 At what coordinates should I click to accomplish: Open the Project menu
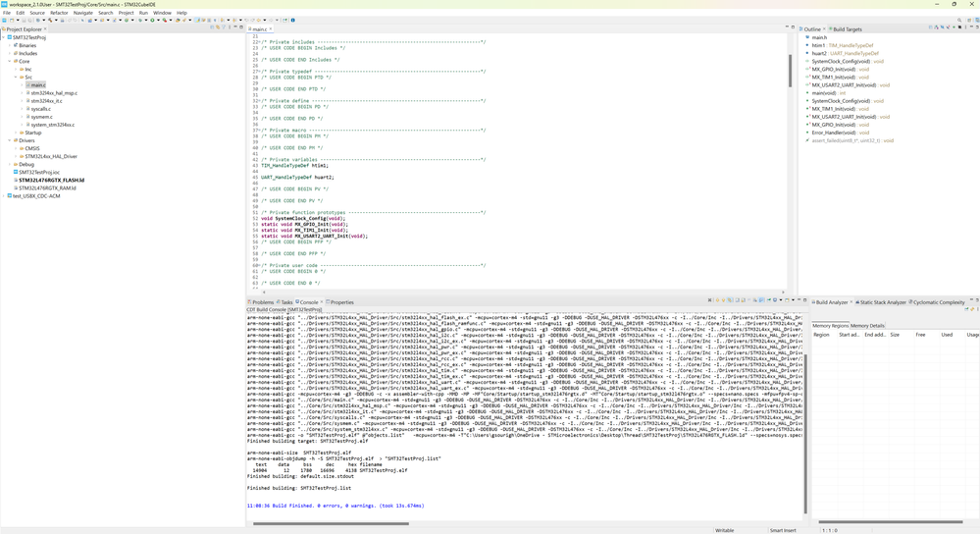(x=126, y=13)
